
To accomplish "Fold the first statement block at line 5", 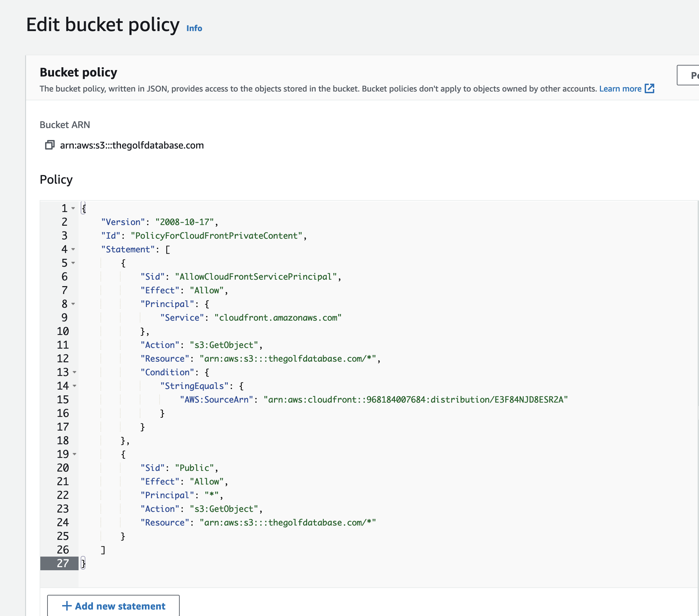I will [73, 263].
